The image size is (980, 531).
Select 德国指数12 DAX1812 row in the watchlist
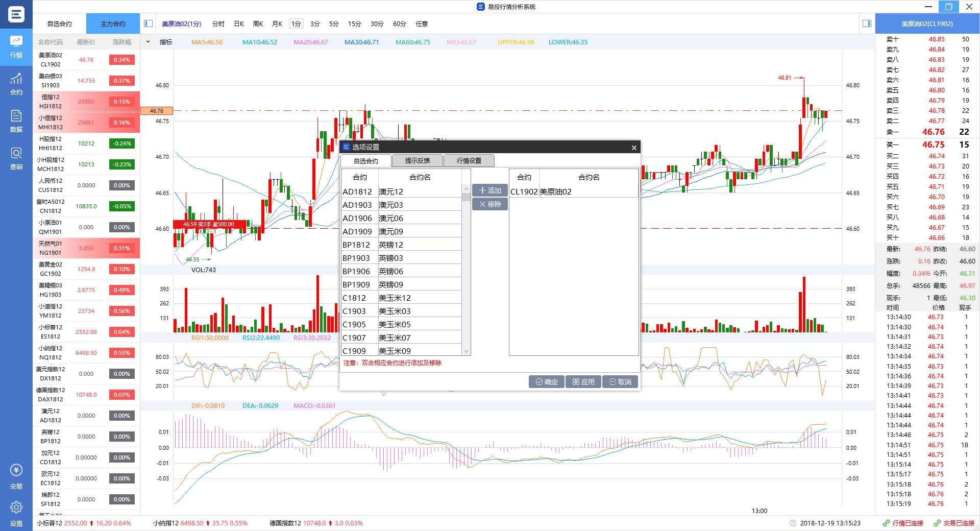pyautogui.click(x=86, y=395)
